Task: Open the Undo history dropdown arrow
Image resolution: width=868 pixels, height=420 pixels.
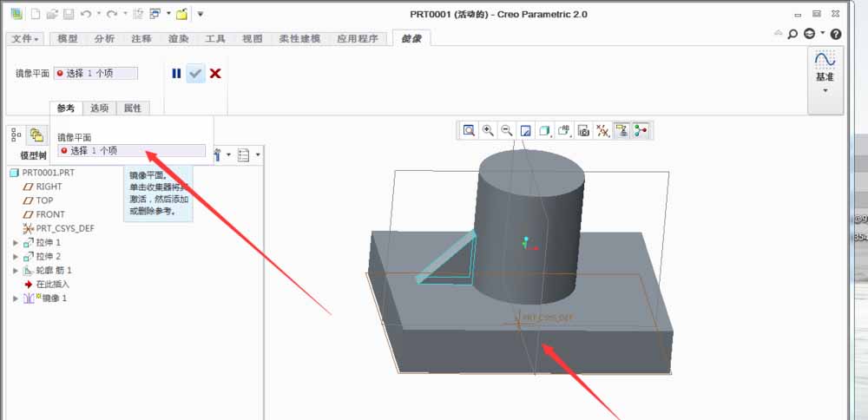Action: coord(99,14)
